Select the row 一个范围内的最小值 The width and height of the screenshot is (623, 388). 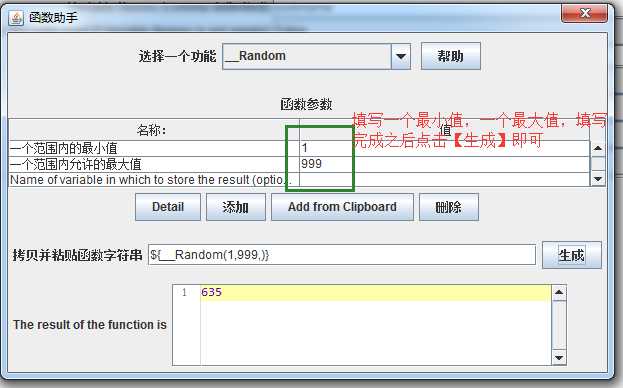point(299,148)
